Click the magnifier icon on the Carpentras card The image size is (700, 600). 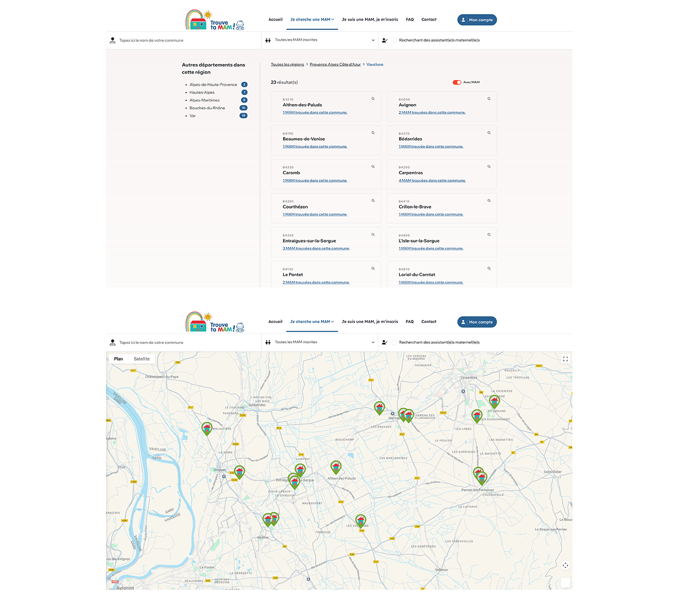(x=489, y=166)
